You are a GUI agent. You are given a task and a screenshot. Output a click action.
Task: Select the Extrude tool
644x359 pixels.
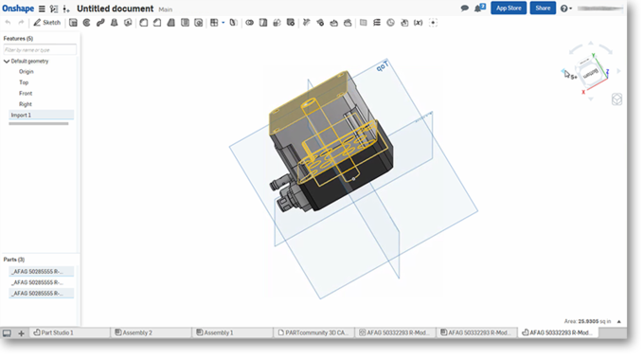[x=73, y=23]
